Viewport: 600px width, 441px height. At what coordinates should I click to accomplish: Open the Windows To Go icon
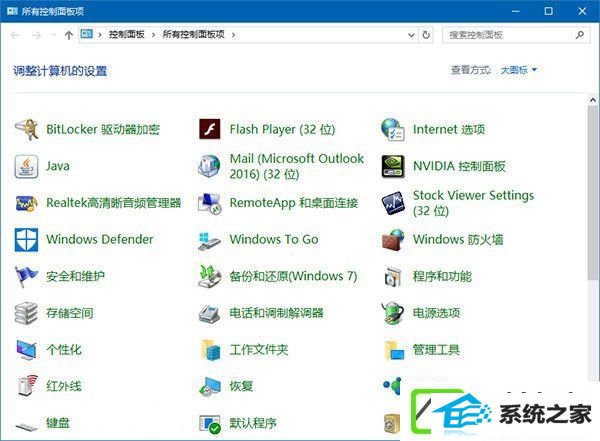tap(210, 240)
